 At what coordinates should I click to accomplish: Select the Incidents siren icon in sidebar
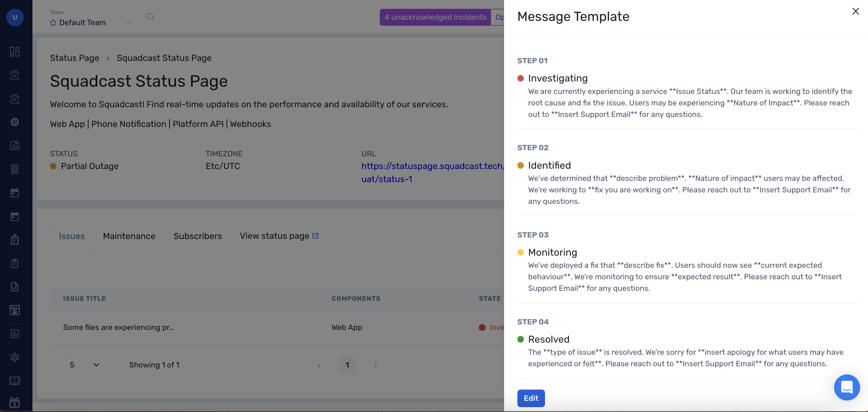pyautogui.click(x=15, y=75)
